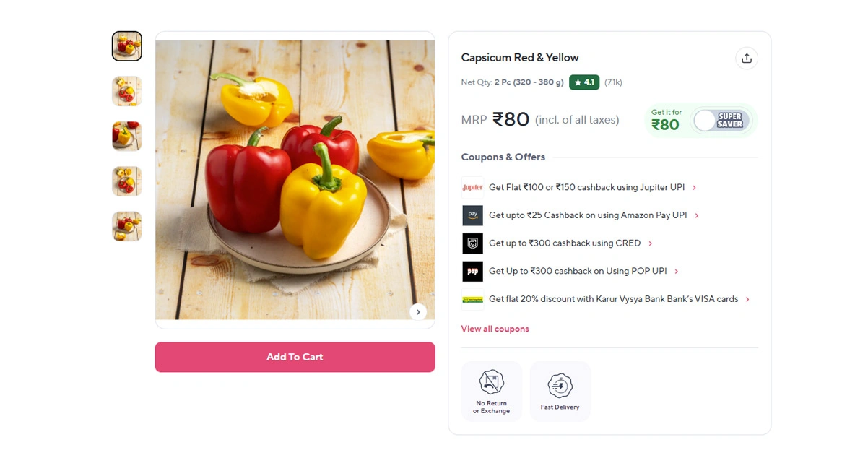
Task: Select the third product thumbnail
Action: pyautogui.click(x=127, y=136)
